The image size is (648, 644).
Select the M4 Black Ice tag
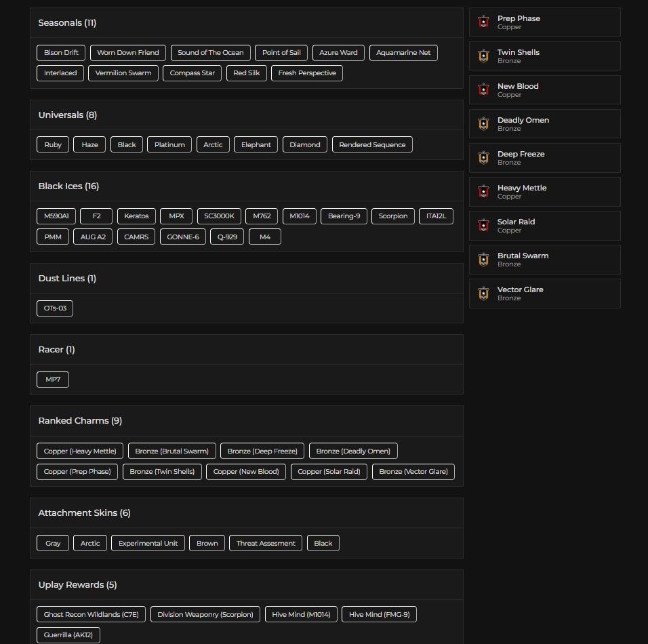coord(265,237)
